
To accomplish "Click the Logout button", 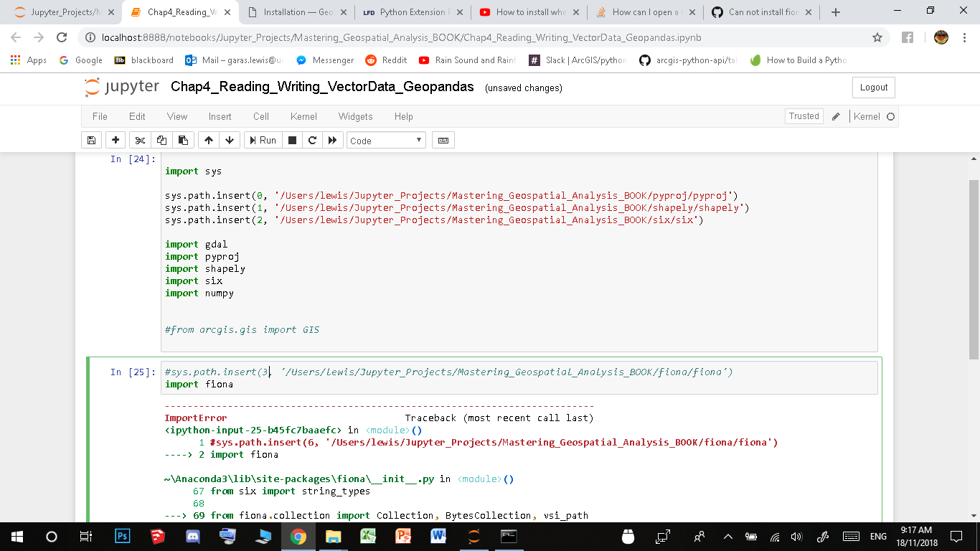I will click(x=873, y=88).
